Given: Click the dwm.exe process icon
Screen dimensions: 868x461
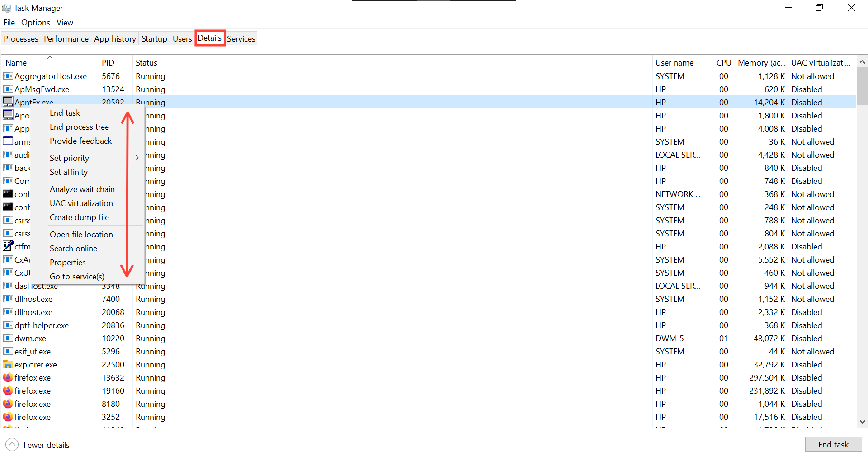Looking at the screenshot, I should tap(8, 338).
